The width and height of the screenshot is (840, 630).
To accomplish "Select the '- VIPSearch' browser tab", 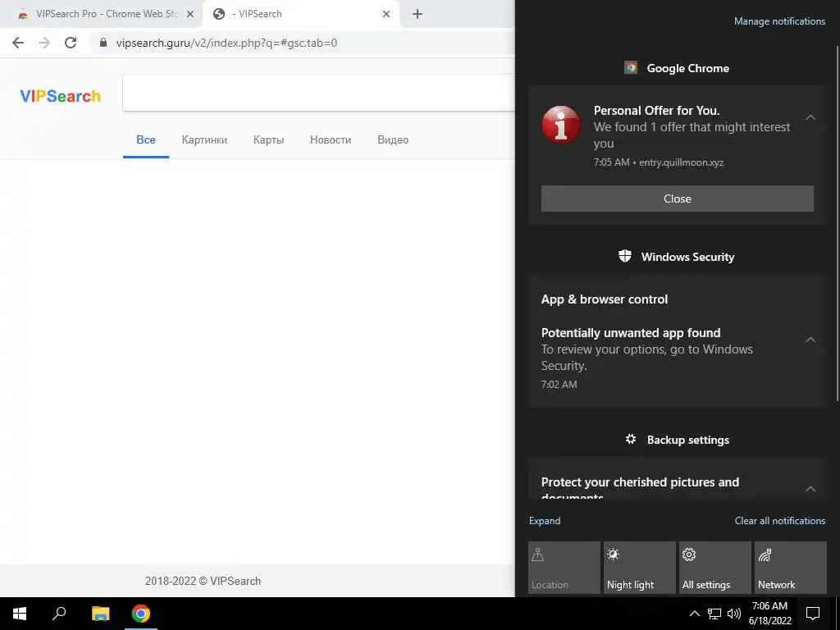I will [x=301, y=14].
